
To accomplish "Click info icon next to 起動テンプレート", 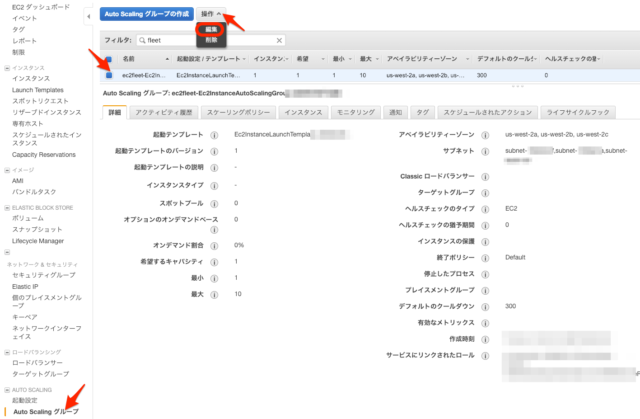I will coord(214,135).
